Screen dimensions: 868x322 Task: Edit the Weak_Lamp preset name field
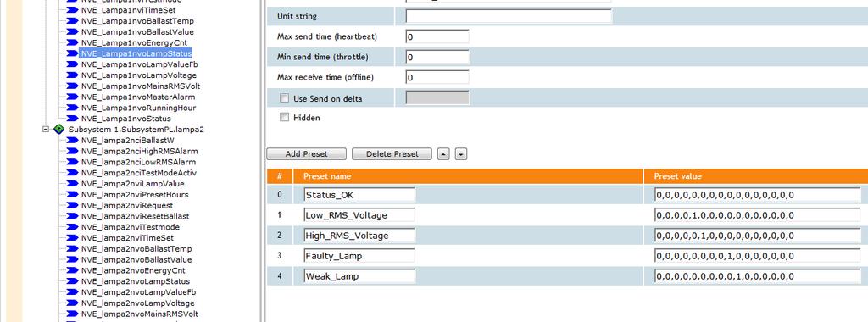(359, 276)
